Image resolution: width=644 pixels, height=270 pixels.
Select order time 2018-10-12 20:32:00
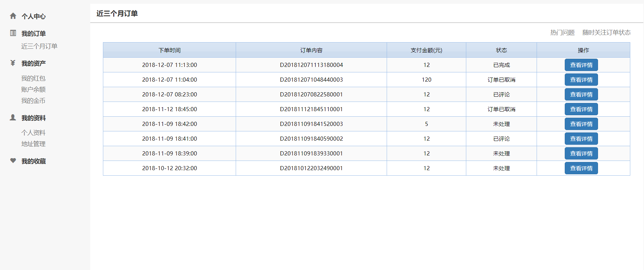click(x=169, y=168)
